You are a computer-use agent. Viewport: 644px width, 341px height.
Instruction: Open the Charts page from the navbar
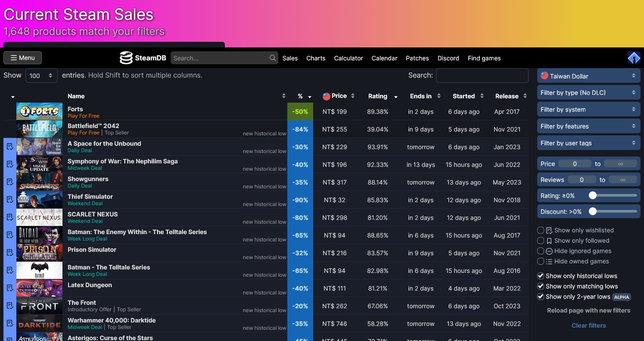click(x=316, y=58)
